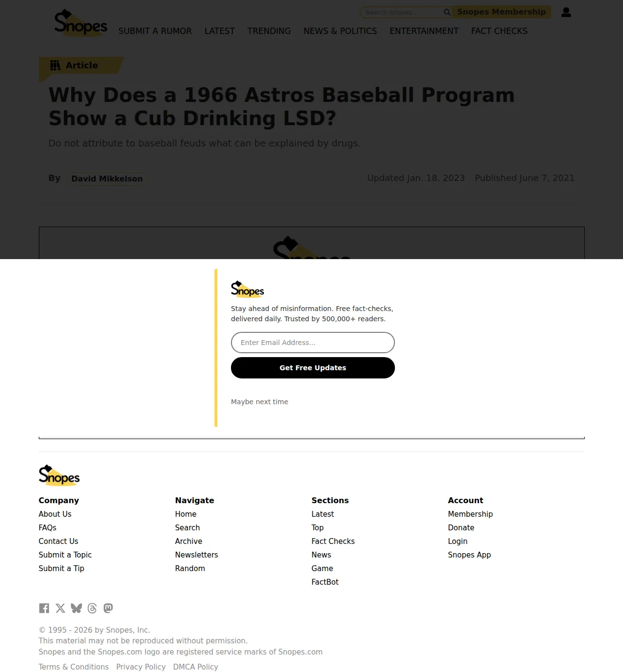Dismiss popup with Maybe next time

(260, 402)
